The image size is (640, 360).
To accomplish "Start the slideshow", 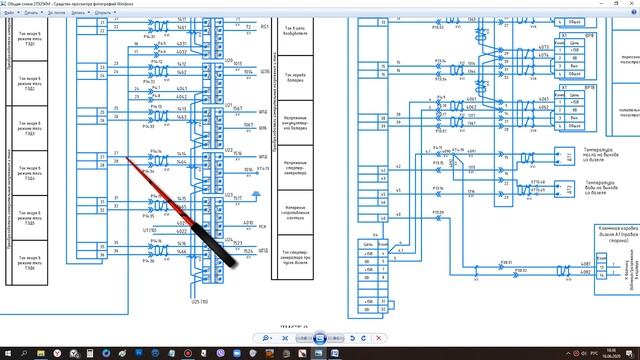I will [320, 338].
